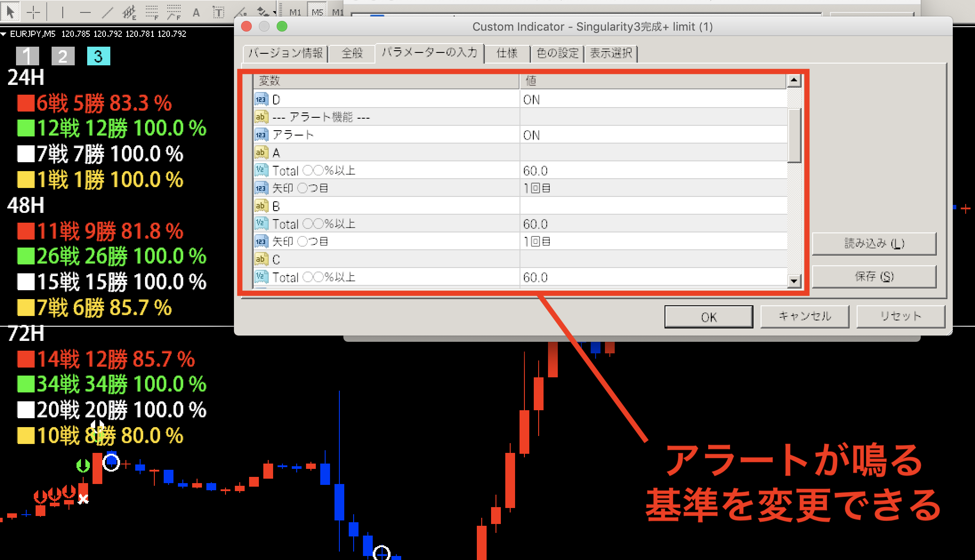975x560 pixels.
Task: Select the Fibonacci retracement tool
Action: pyautogui.click(x=152, y=12)
